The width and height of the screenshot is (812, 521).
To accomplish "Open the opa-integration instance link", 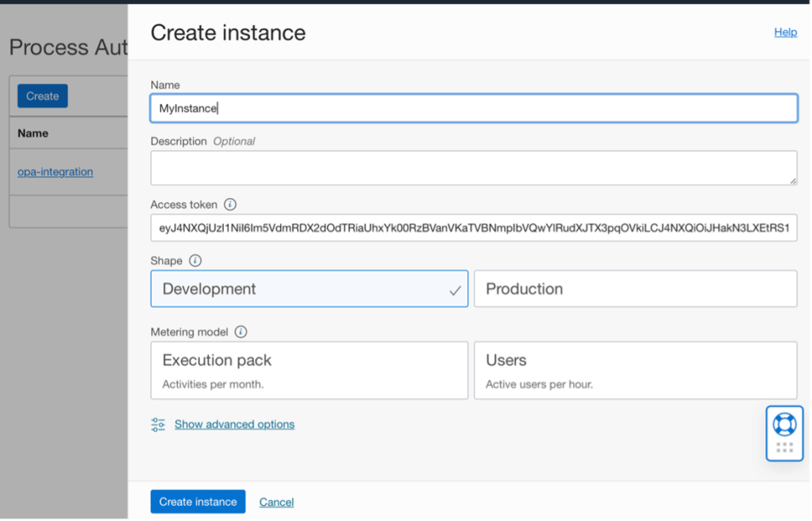I will click(x=56, y=171).
